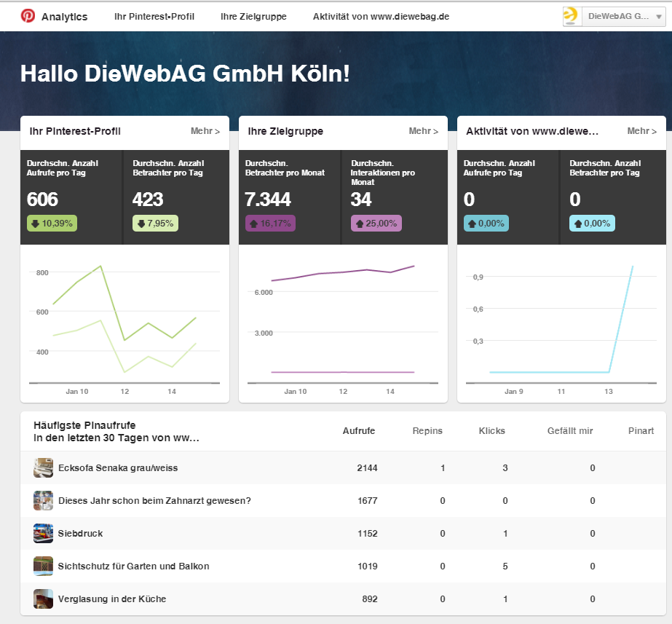672x624 pixels.
Task: Click the purple 16,17% increase badge
Action: click(270, 224)
